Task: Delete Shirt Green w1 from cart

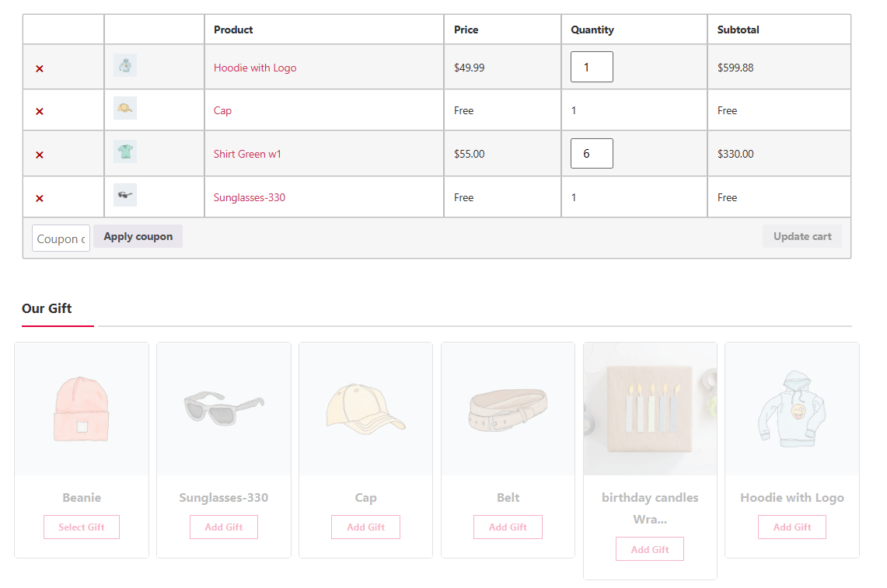Action: tap(40, 155)
